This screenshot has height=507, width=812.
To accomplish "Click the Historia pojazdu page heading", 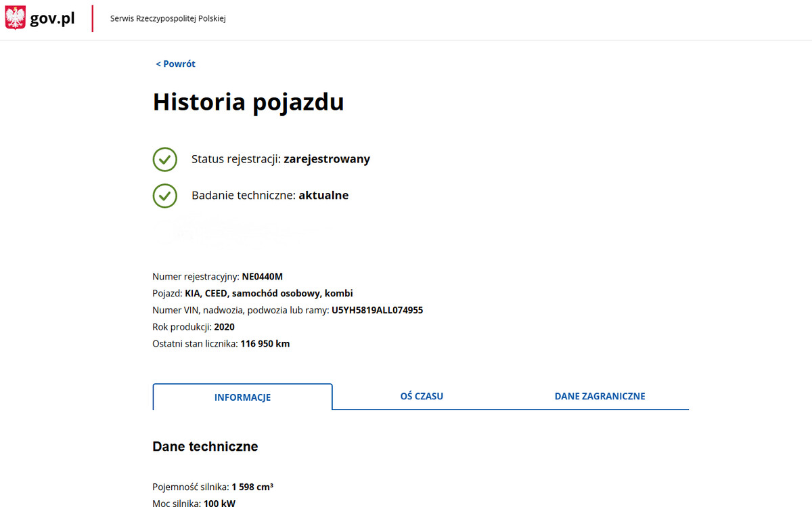I will pyautogui.click(x=248, y=102).
